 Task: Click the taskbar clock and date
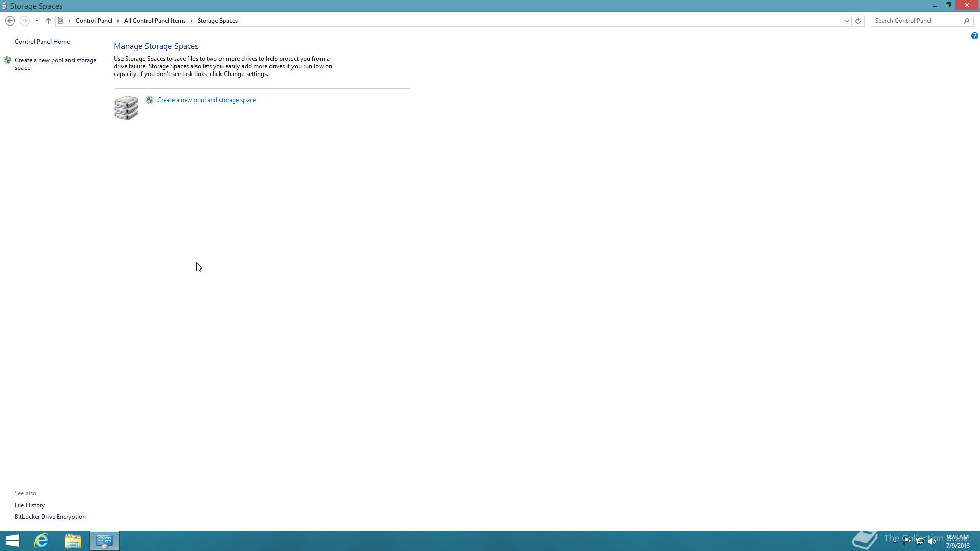(958, 541)
